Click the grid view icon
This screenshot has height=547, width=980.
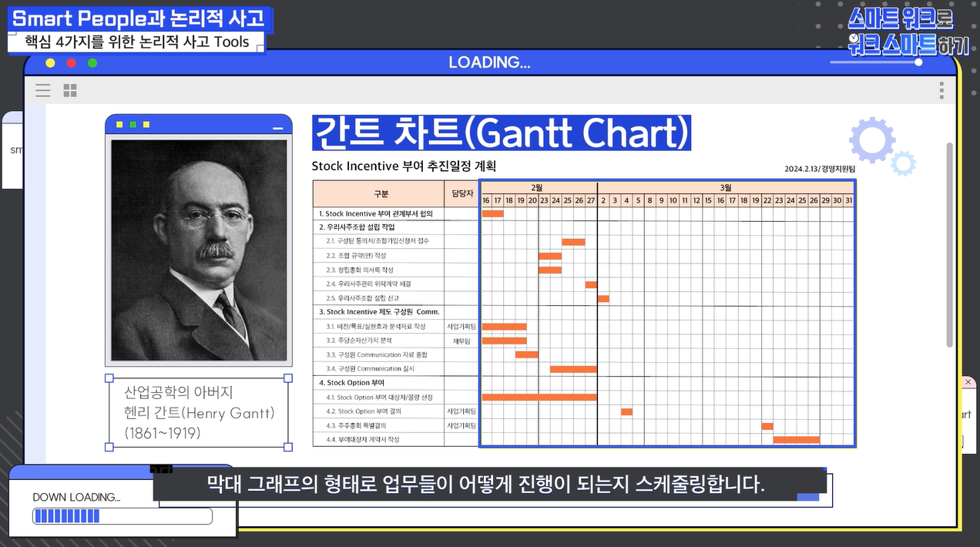70,90
